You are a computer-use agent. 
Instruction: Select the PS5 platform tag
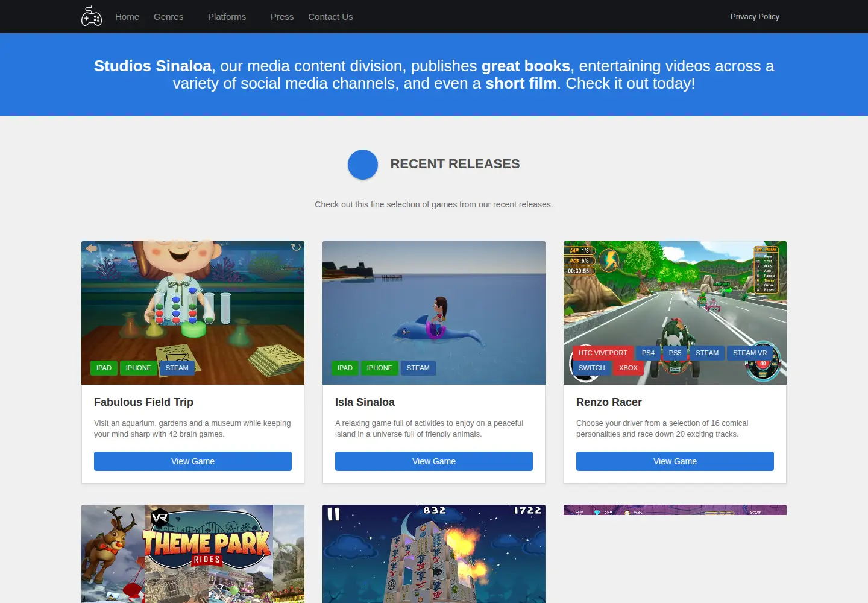[x=675, y=353]
